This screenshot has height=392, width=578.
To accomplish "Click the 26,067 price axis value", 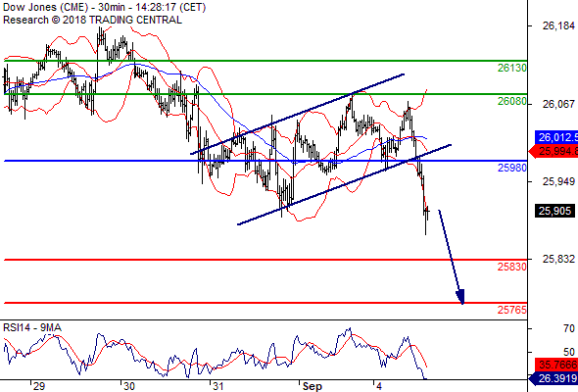I will 558,104.
